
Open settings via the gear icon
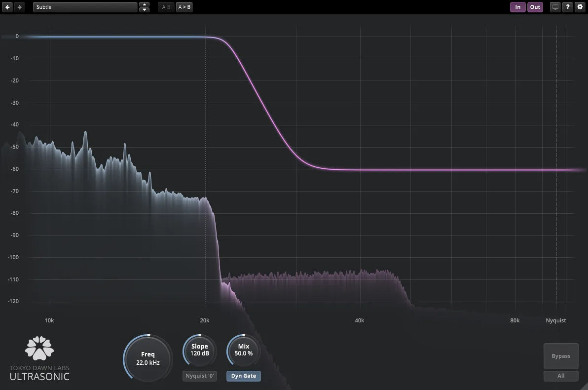pyautogui.click(x=580, y=7)
